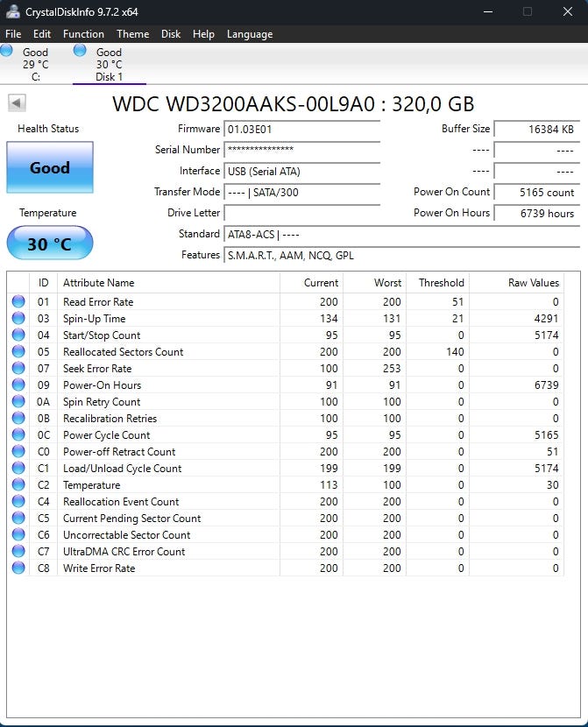Click the status circle for Power-off Retract Count
Viewport: 588px width, 727px height.
click(x=18, y=452)
